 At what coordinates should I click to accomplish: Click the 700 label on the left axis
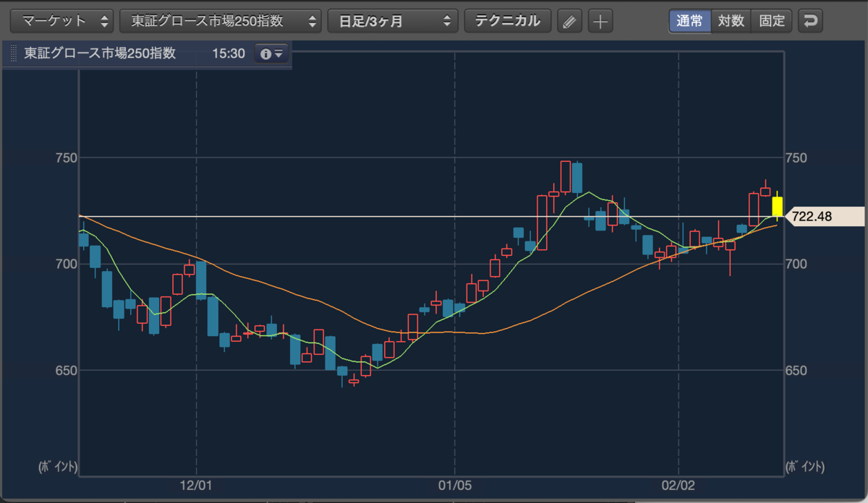click(65, 265)
